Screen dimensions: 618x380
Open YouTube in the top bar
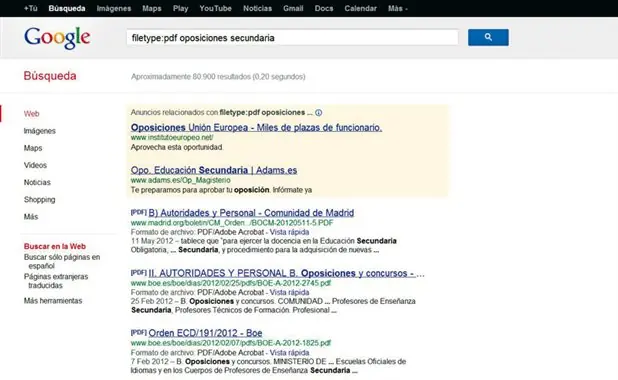coord(215,8)
